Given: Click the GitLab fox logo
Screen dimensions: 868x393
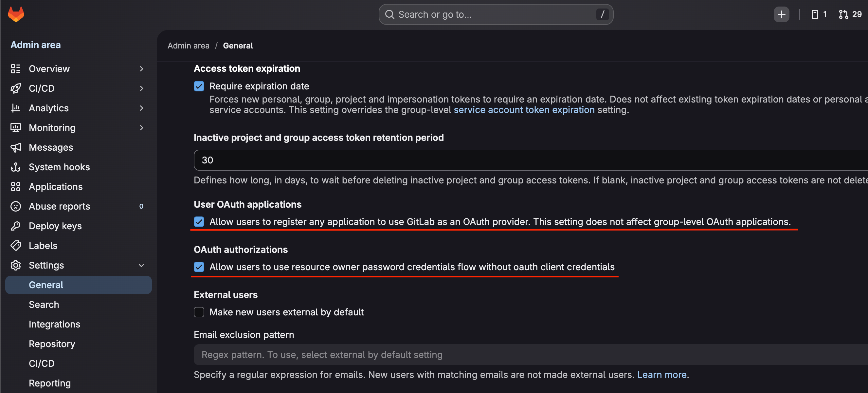Looking at the screenshot, I should pos(16,14).
